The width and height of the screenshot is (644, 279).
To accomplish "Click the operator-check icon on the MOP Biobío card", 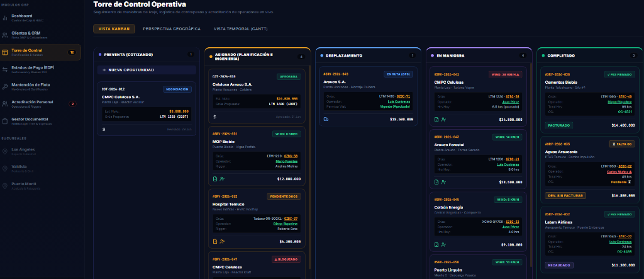I will coord(222,179).
